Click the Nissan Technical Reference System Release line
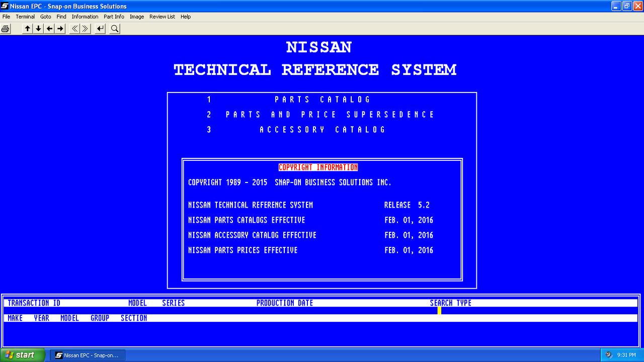This screenshot has height=362, width=644. (309, 205)
